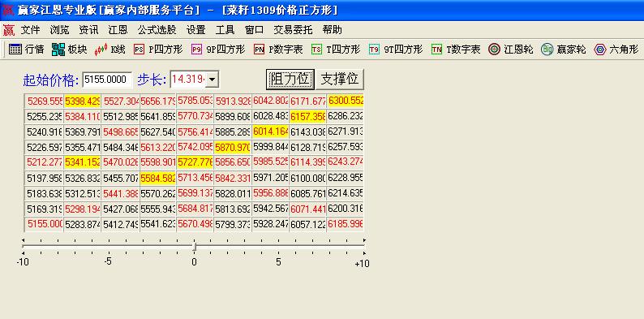Select cell 5613.220
This screenshot has width=644, height=319.
pos(157,147)
